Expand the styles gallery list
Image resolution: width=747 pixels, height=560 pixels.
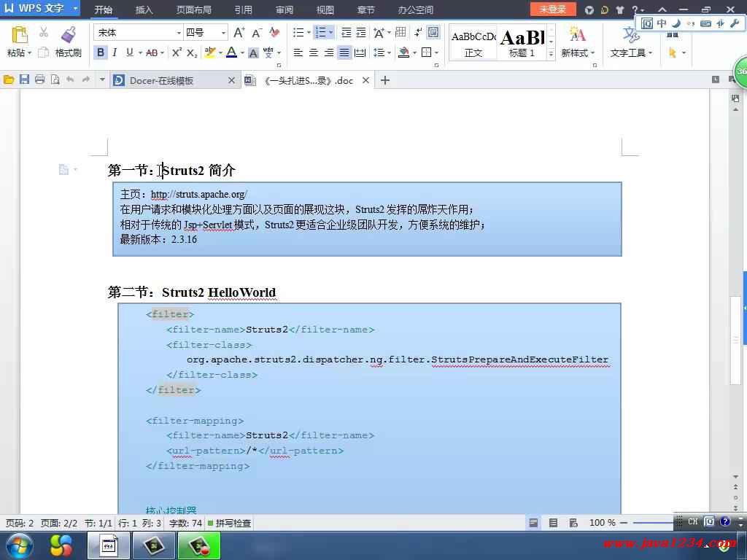(x=551, y=54)
